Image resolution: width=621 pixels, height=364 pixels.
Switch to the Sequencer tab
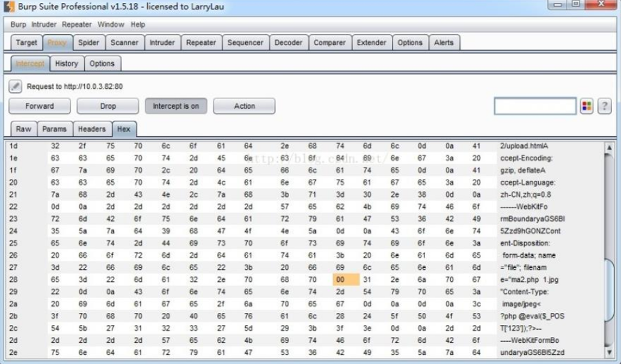point(245,43)
